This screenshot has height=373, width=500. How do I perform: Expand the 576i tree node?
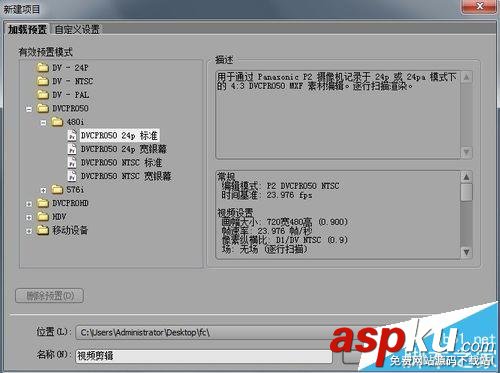tap(43, 190)
